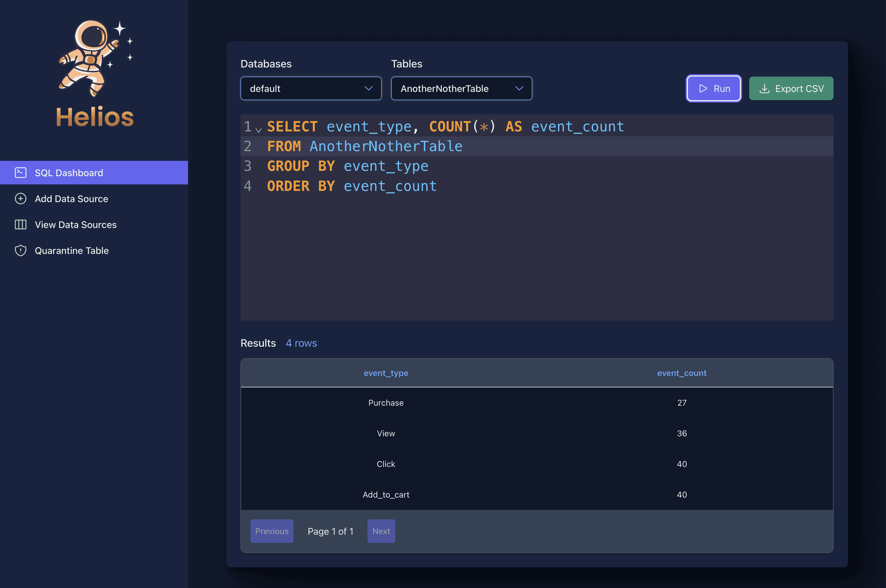The height and width of the screenshot is (588, 886).
Task: Click the Tables label
Action: (407, 64)
